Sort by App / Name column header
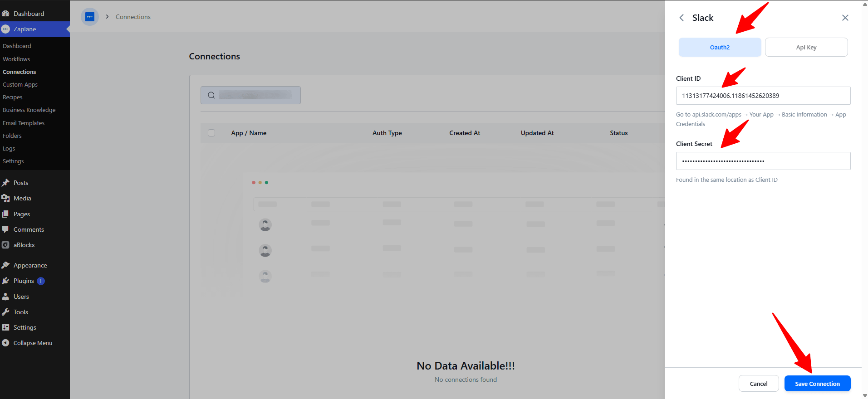The height and width of the screenshot is (399, 868). tap(249, 133)
